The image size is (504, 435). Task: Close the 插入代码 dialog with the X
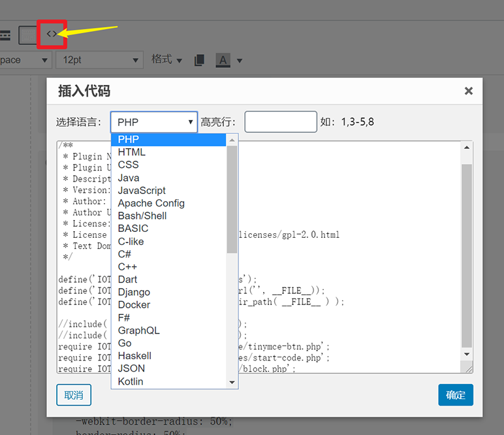468,91
